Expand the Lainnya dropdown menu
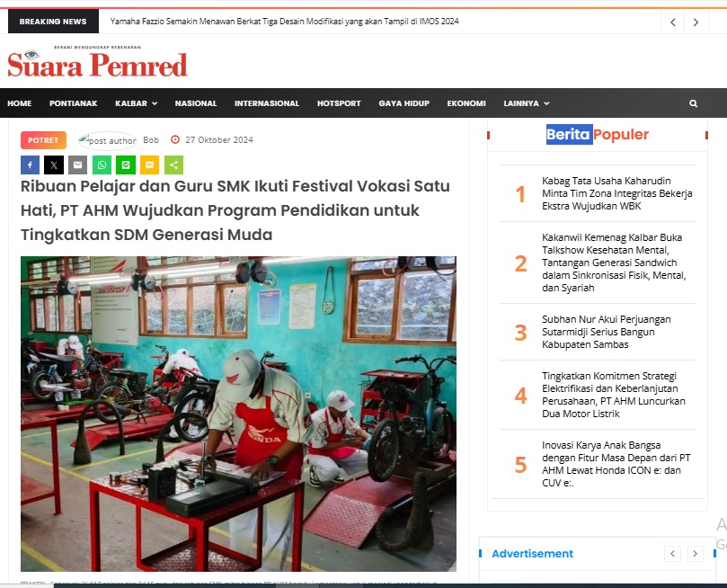This screenshot has height=588, width=727. [527, 103]
